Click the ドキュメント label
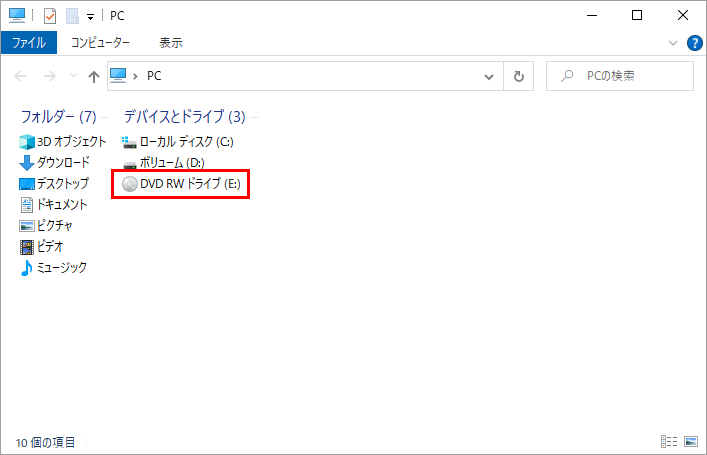 62,204
